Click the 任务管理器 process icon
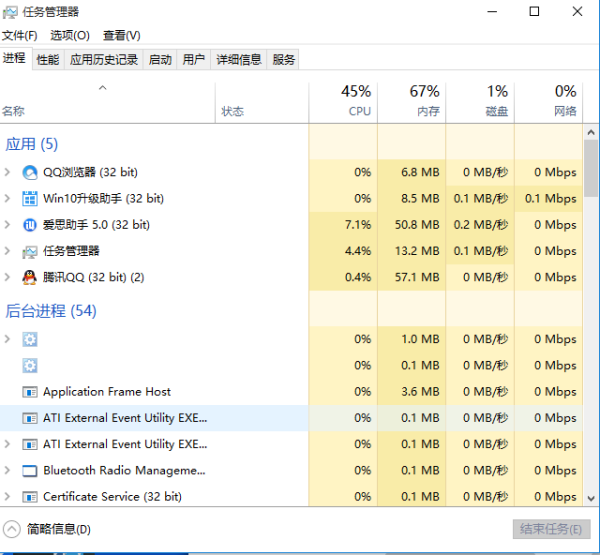Viewport: 600px width, 555px height. 30,251
